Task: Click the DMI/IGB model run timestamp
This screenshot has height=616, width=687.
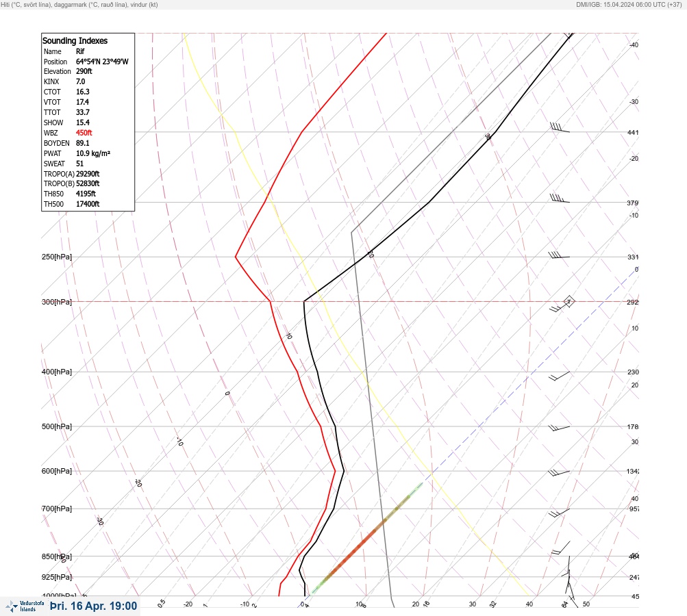Action: (x=629, y=5)
